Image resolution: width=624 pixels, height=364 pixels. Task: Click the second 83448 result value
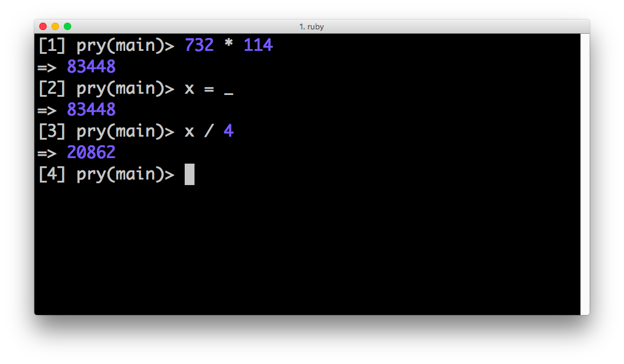(x=91, y=109)
